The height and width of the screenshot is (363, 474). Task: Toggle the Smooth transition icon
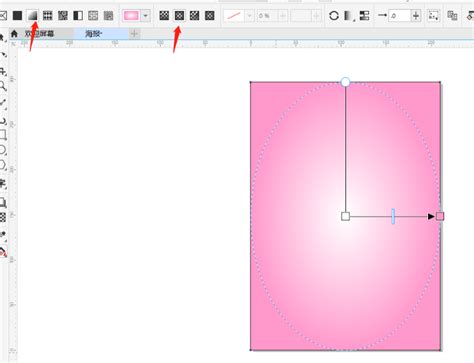[x=364, y=16]
